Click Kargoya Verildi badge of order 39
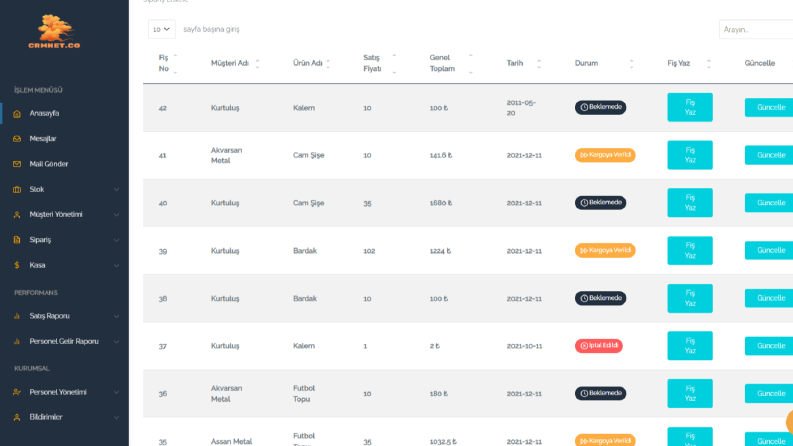Screen dimensions: 793x446 point(605,250)
